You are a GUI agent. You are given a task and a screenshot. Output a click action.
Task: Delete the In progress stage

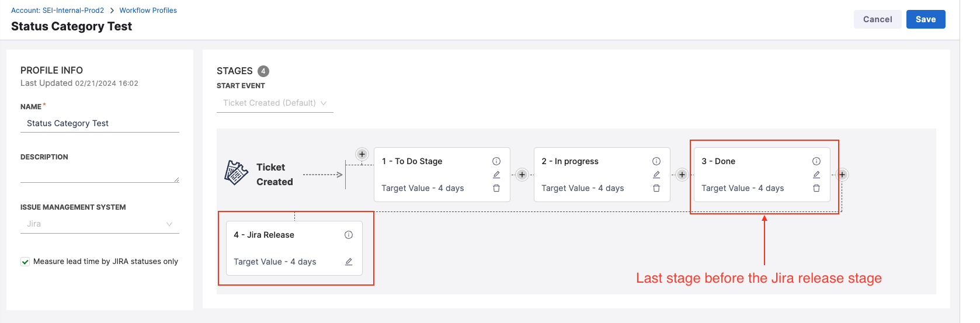click(x=656, y=188)
